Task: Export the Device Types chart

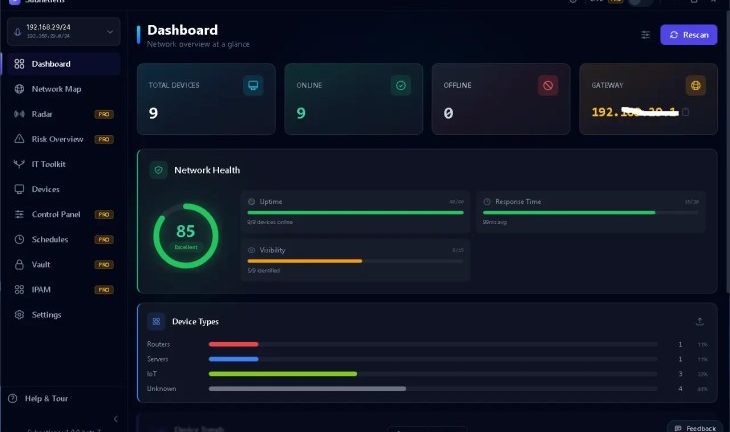Action: coord(699,322)
